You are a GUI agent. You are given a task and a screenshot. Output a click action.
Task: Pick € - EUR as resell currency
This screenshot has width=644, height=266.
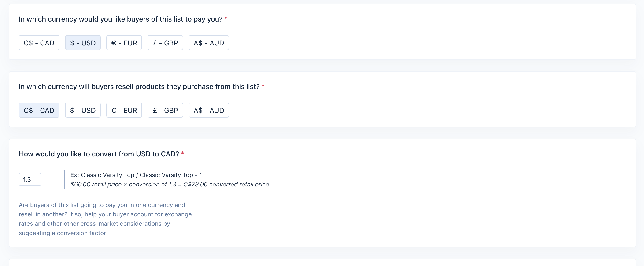(124, 110)
